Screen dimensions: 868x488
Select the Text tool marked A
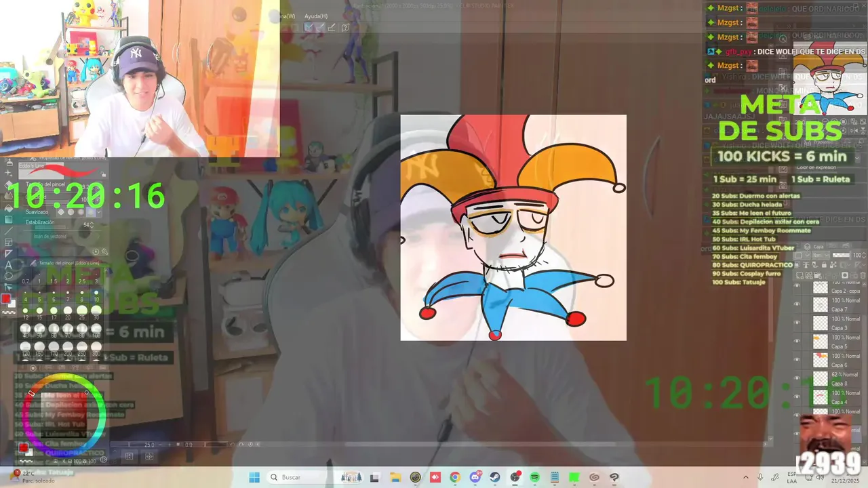(8, 264)
